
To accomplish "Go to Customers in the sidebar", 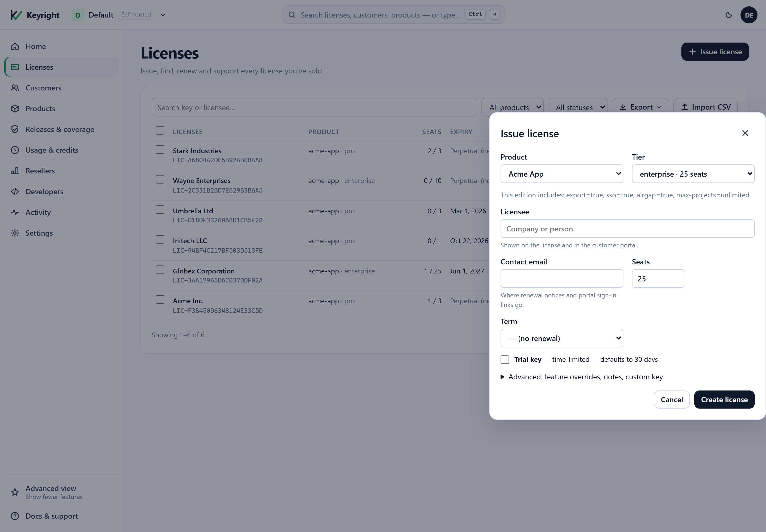I will pos(61,88).
